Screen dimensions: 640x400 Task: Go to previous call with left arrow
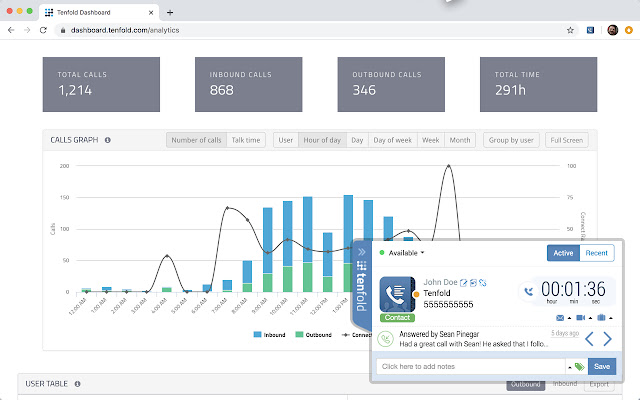pyautogui.click(x=589, y=339)
